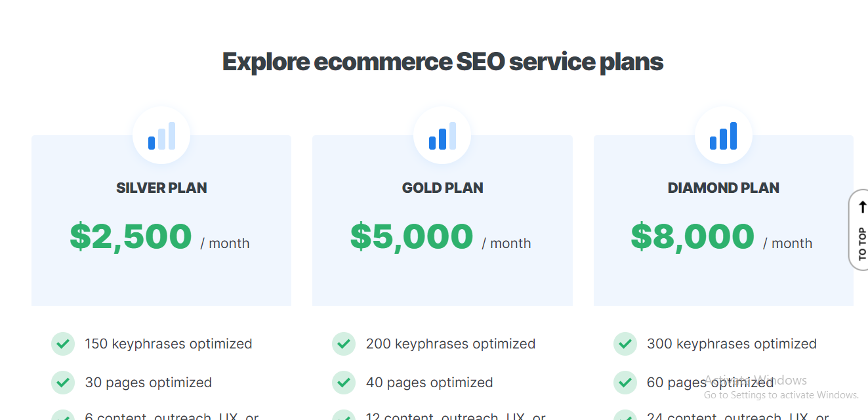Click the Explore ecommerce SEO service plans heading
This screenshot has height=420, width=868.
(x=443, y=62)
